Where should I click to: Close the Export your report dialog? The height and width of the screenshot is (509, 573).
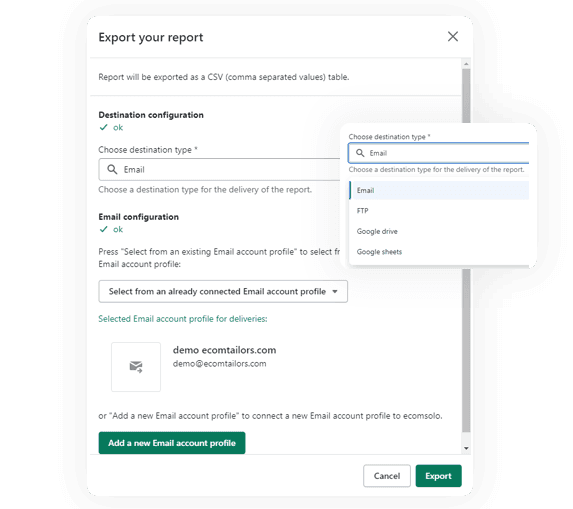point(453,37)
